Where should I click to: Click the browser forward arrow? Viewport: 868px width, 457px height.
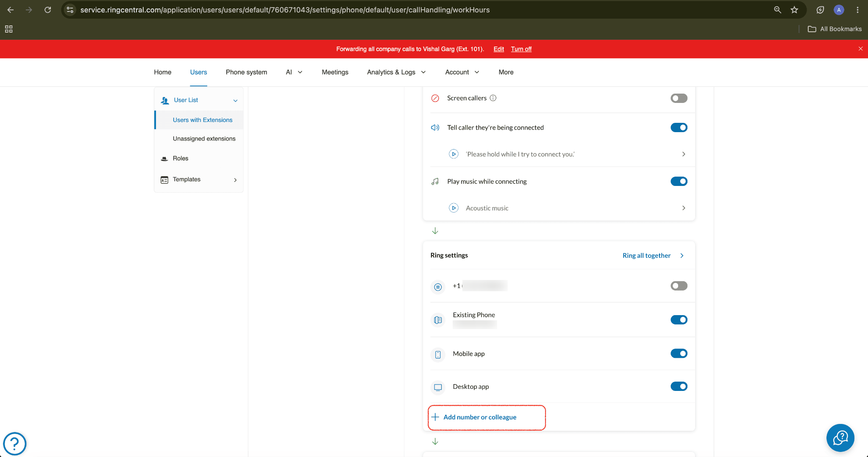(x=29, y=10)
